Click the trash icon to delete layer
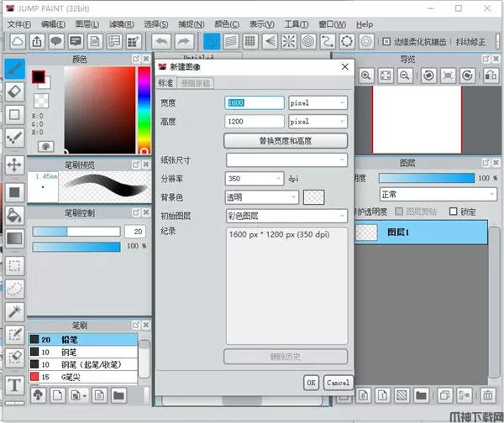 (487, 394)
